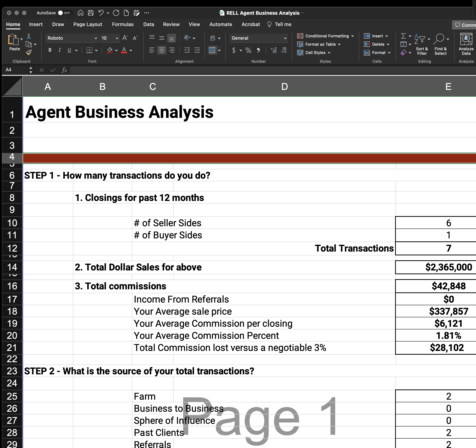Toggle Middle Align button
The width and height of the screenshot is (476, 448).
pyautogui.click(x=162, y=38)
